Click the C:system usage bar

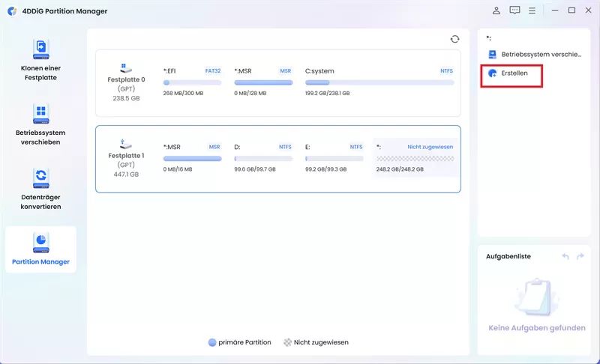coord(379,82)
